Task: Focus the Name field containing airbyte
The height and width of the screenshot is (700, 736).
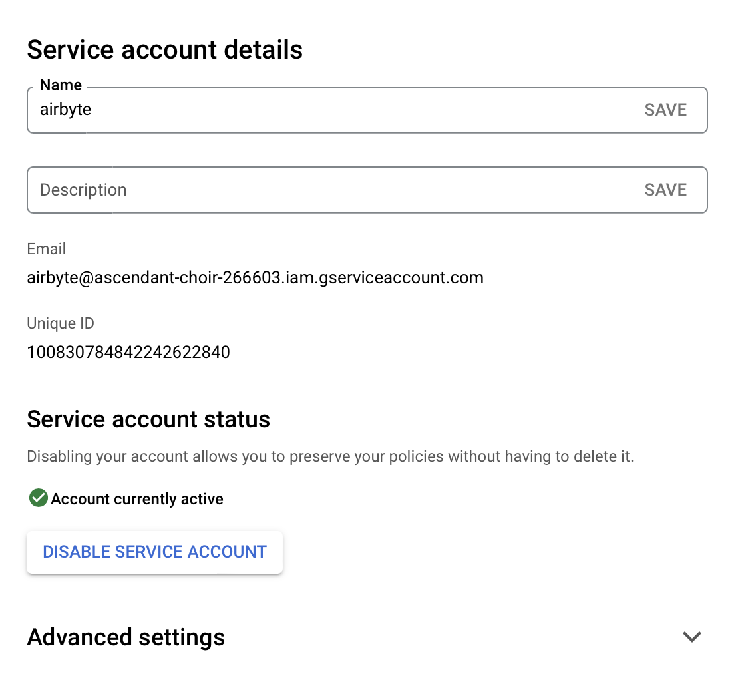Action: click(367, 110)
